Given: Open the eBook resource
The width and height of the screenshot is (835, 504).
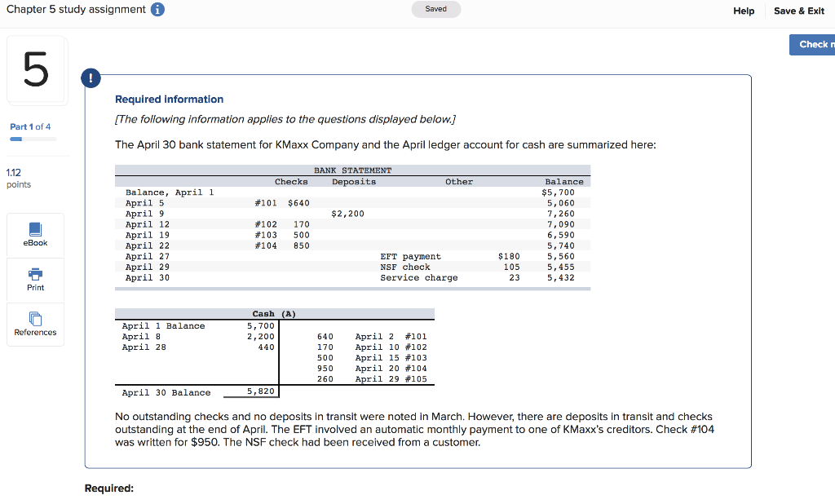Looking at the screenshot, I should click(x=34, y=237).
